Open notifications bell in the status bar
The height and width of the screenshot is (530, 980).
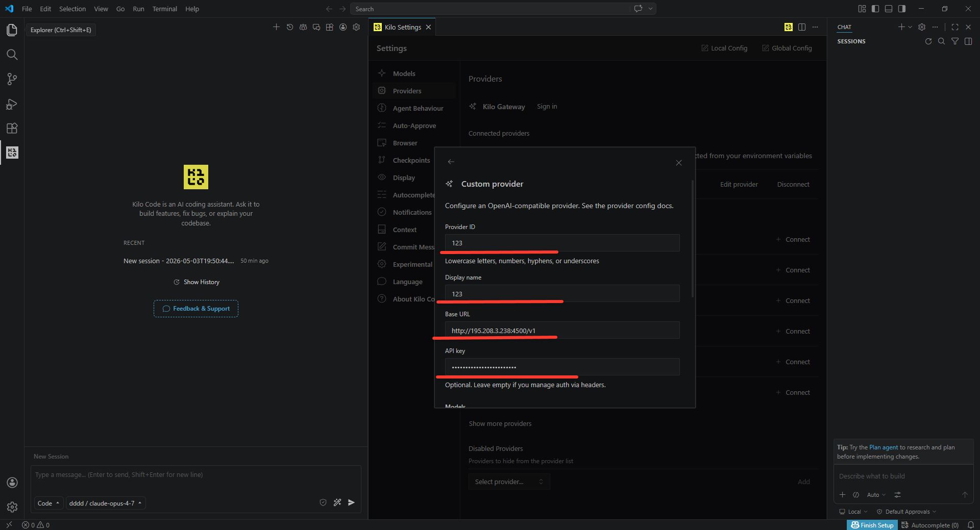pyautogui.click(x=971, y=525)
